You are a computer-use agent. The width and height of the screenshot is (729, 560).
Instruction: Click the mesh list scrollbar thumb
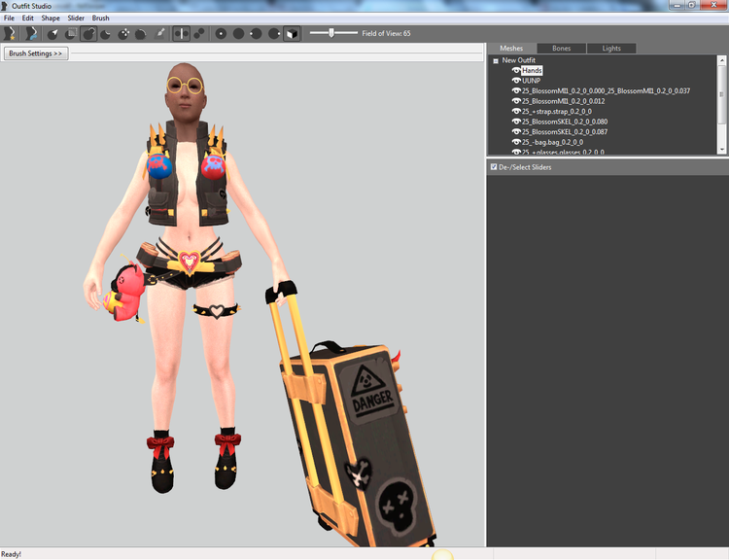[722, 94]
